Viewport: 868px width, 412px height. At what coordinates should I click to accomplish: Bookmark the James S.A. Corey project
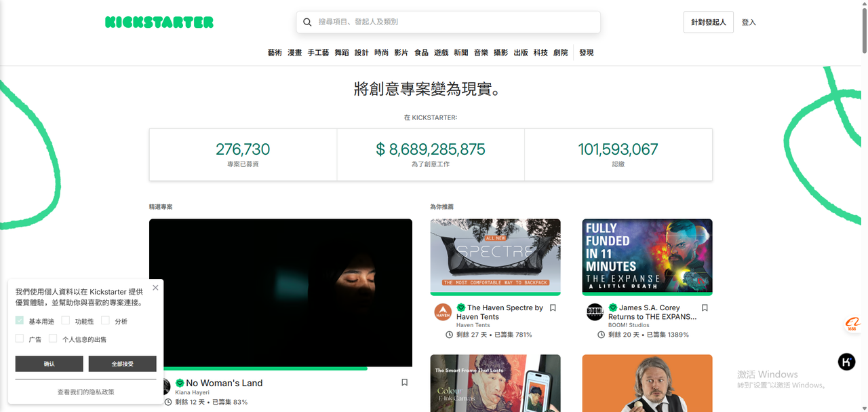[705, 308]
